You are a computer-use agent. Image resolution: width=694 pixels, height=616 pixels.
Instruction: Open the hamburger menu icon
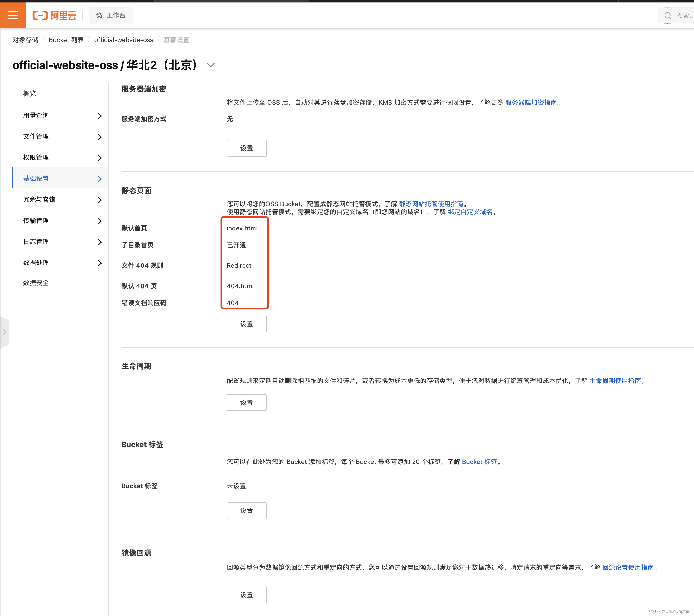[13, 15]
